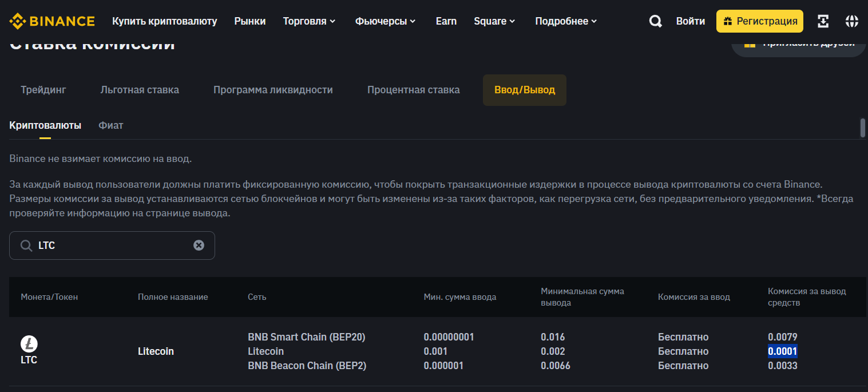Click Минимальная сумма вывода header
Viewport: 868px width, 392px height.
click(582, 297)
